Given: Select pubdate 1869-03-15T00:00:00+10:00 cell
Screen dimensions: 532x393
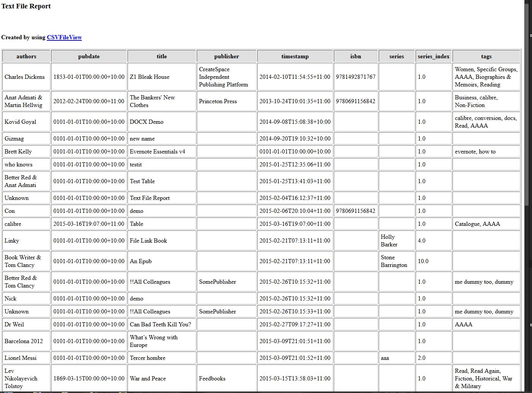Looking at the screenshot, I should pyautogui.click(x=89, y=379).
